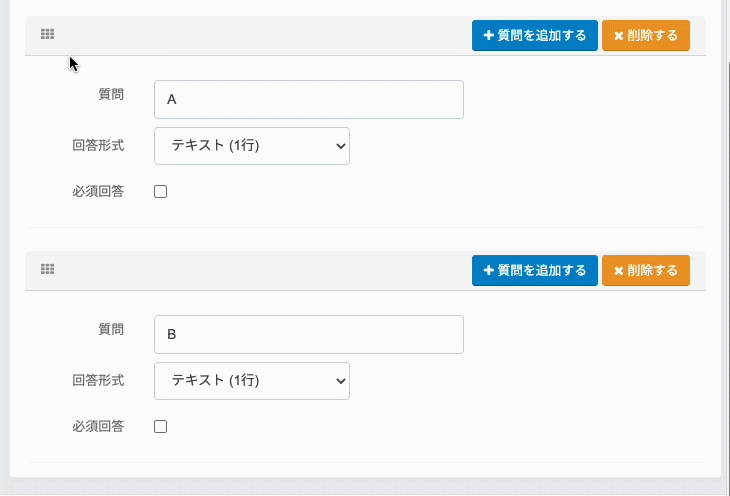Viewport: 730px width, 496px height.
Task: Click the 必須回答 label in question A
Action: 98,191
